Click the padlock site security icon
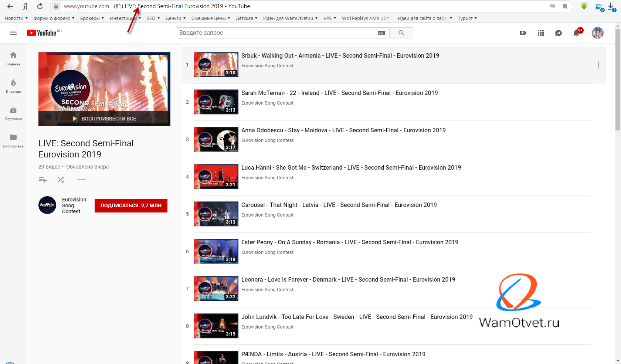The width and height of the screenshot is (621, 364). pyautogui.click(x=56, y=6)
